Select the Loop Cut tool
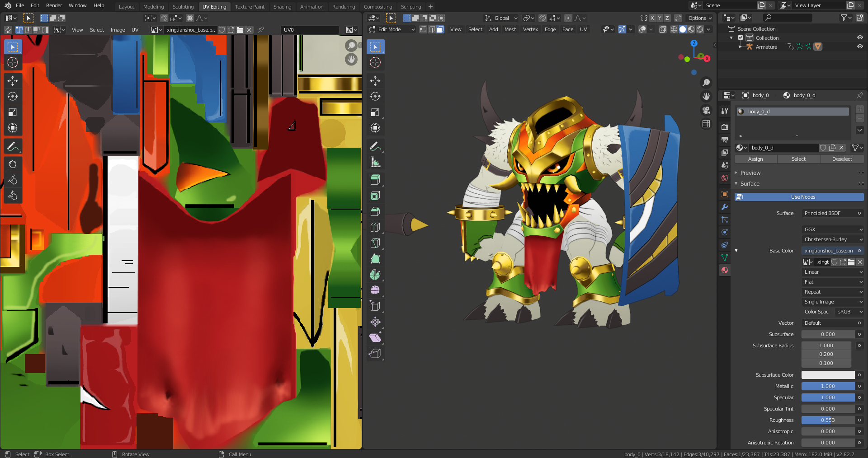Viewport: 868px width, 458px height. [375, 227]
